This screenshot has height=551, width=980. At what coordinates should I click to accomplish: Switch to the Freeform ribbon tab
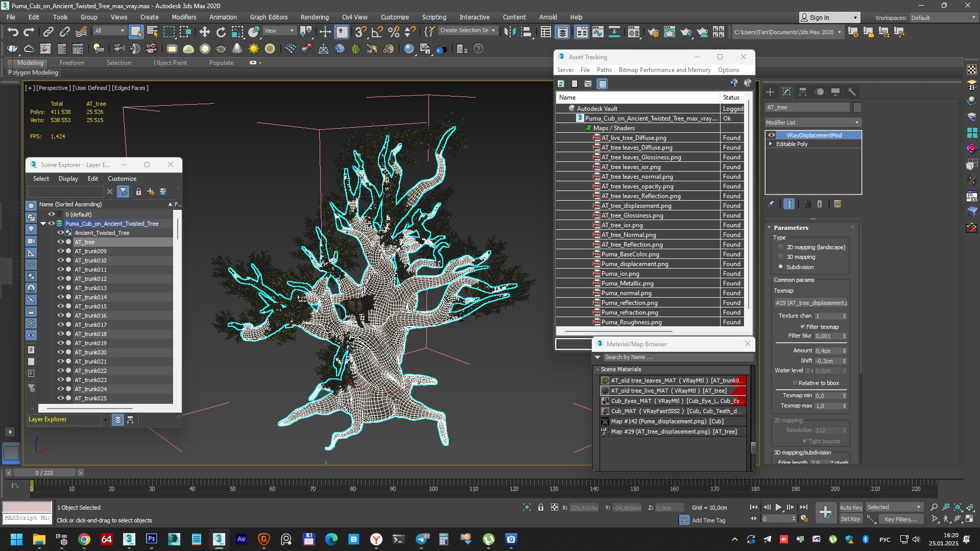coord(71,62)
